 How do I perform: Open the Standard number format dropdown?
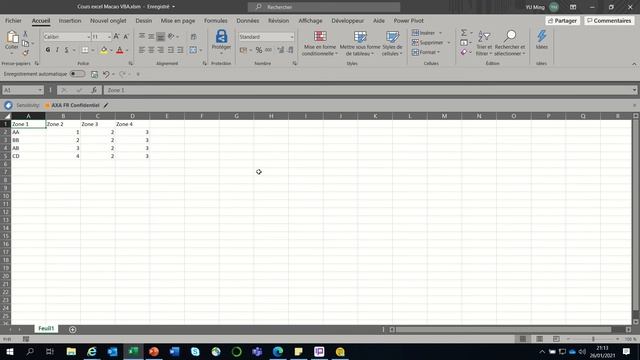(x=291, y=37)
